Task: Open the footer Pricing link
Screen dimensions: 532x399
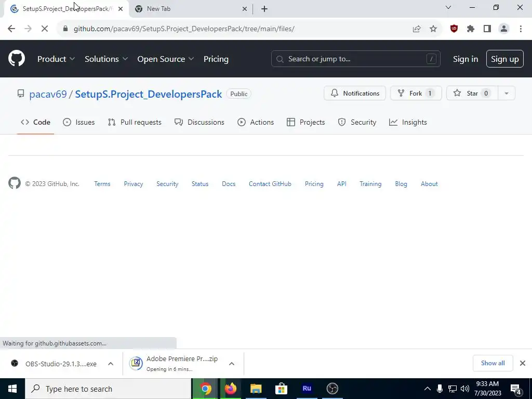Action: [314, 184]
